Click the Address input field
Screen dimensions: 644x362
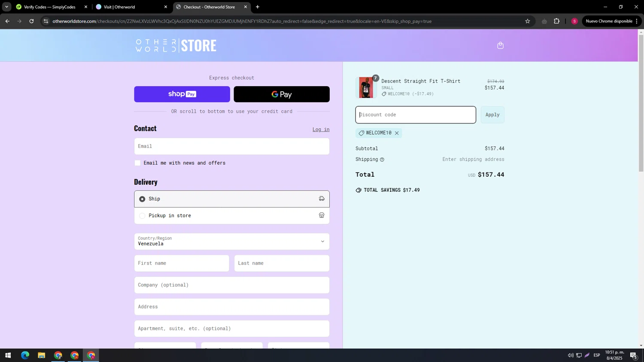click(x=232, y=307)
